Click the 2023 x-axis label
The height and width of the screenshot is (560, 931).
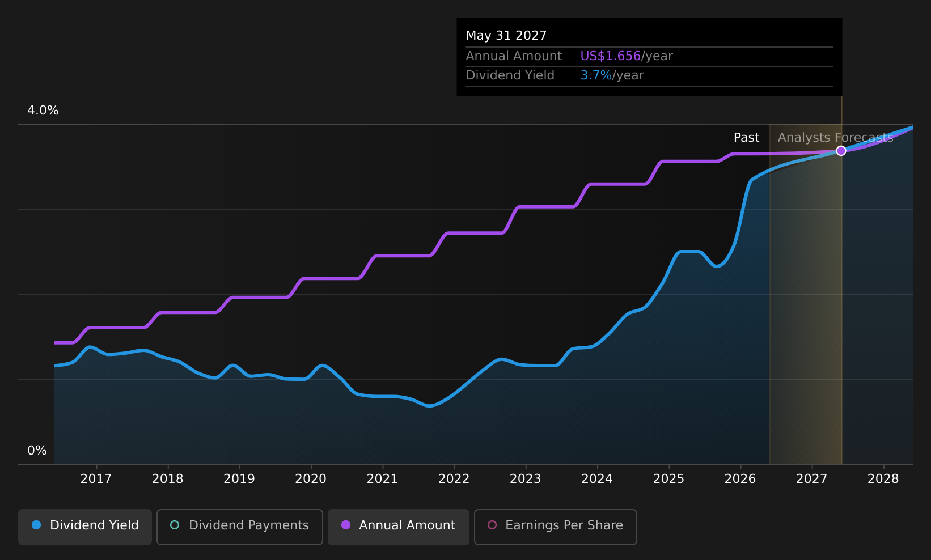click(526, 479)
